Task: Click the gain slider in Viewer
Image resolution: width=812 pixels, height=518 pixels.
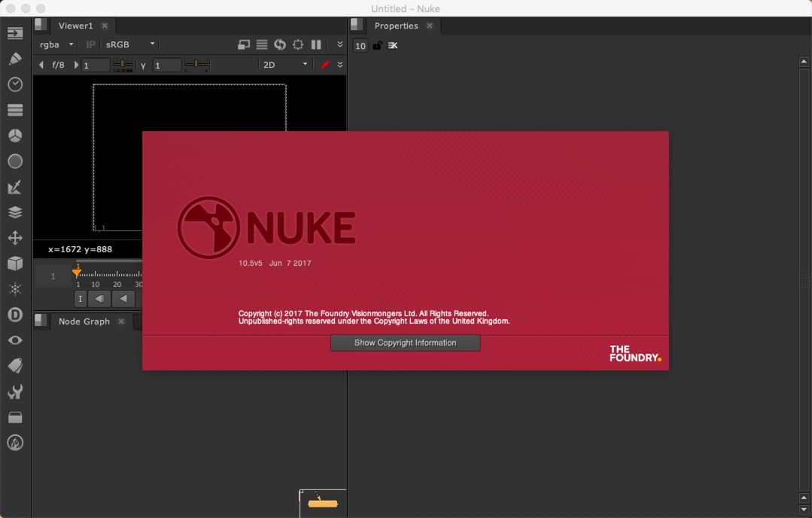Action: pos(123,66)
